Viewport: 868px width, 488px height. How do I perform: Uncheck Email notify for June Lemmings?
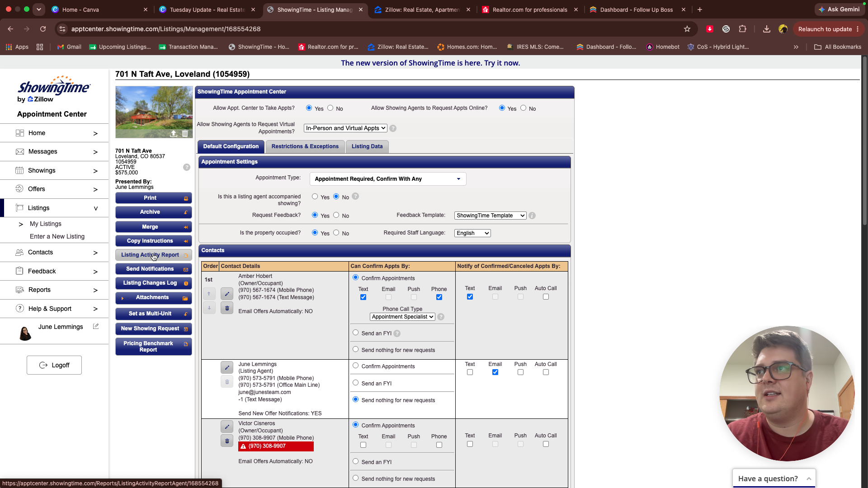pos(495,372)
